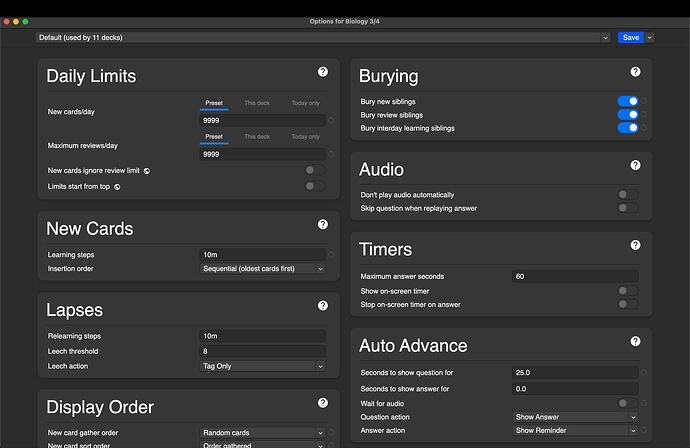
Task: Expand the Leech action dropdown
Action: 264,366
